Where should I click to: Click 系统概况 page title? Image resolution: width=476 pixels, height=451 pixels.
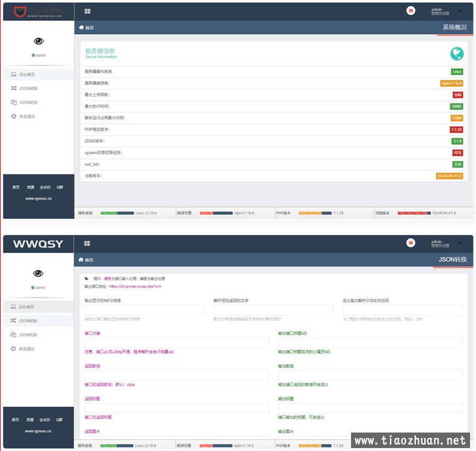[x=455, y=27]
